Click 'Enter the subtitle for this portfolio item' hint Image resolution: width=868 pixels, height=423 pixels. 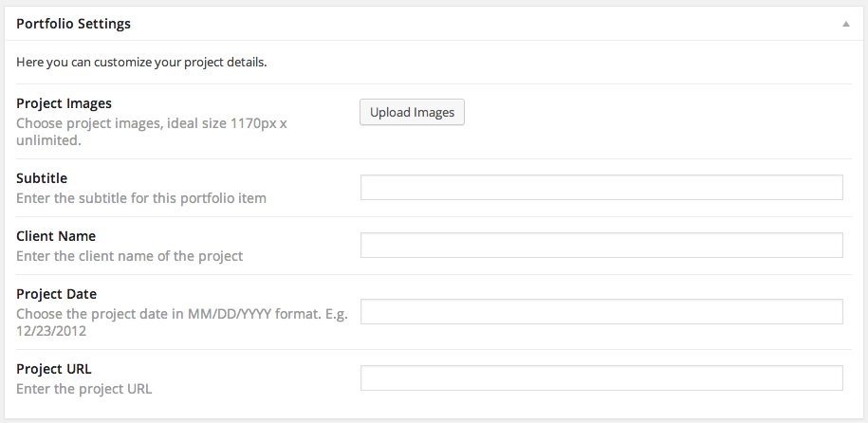(141, 198)
